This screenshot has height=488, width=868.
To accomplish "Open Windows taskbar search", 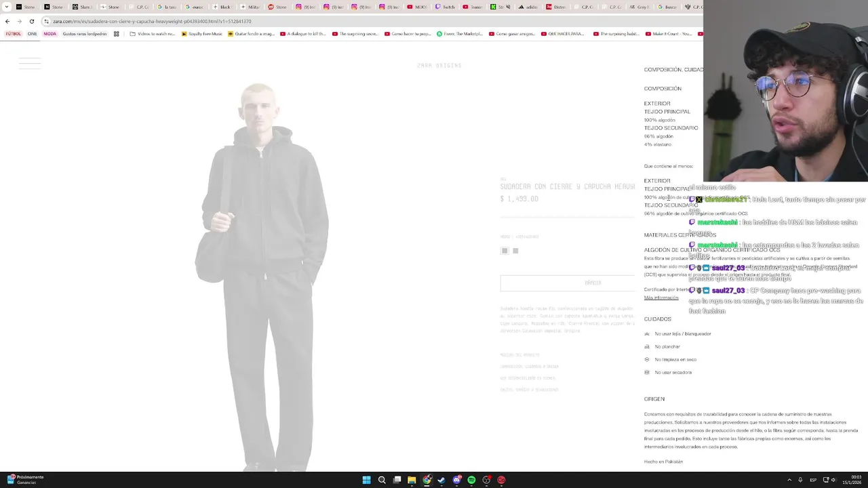I will (x=382, y=480).
